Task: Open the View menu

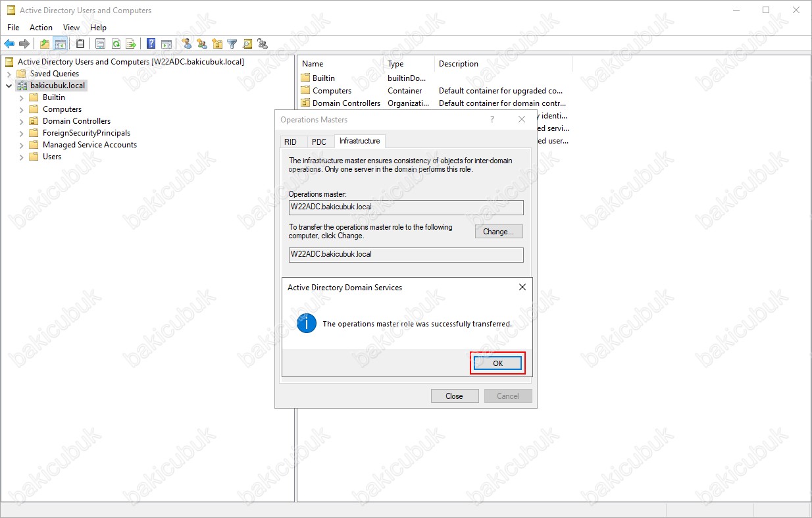Action: [71, 28]
